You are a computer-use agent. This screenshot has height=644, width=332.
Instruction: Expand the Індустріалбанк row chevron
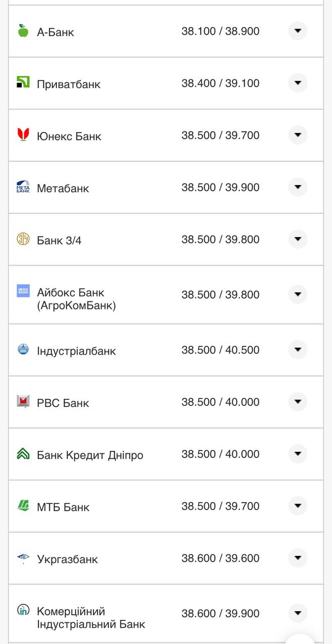(298, 350)
